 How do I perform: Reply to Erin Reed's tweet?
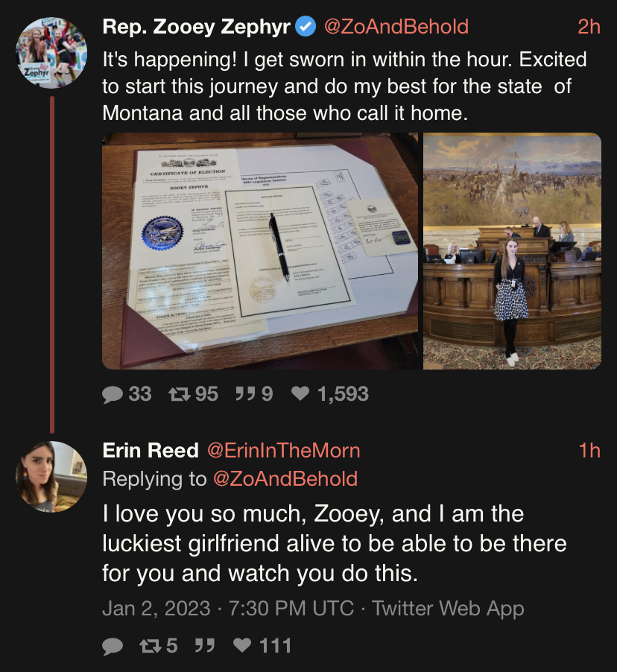[x=113, y=645]
